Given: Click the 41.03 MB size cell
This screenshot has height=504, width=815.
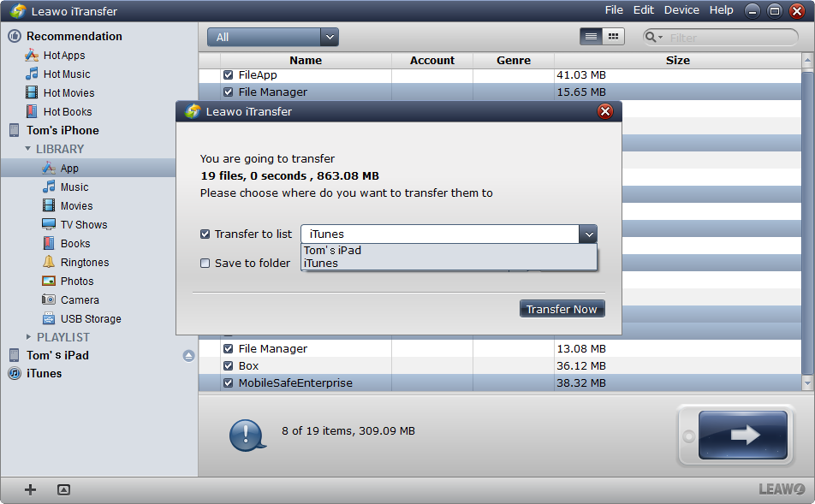Looking at the screenshot, I should [581, 74].
